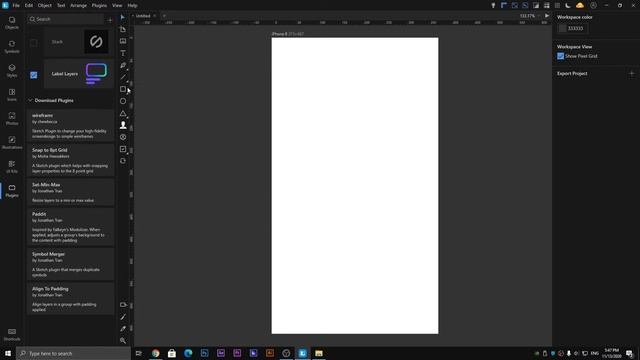Click the Workspace color swatch
Screen dimensions: 640x360
coord(562,29)
